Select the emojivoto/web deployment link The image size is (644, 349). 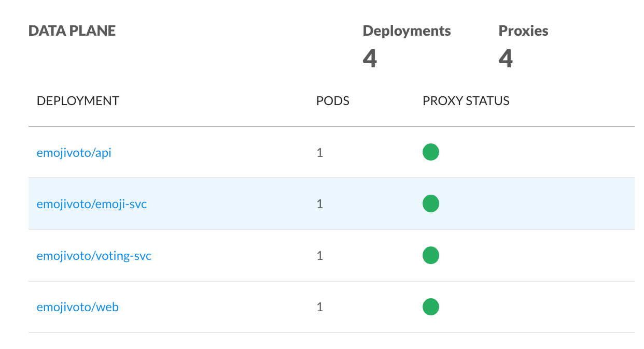click(x=77, y=307)
